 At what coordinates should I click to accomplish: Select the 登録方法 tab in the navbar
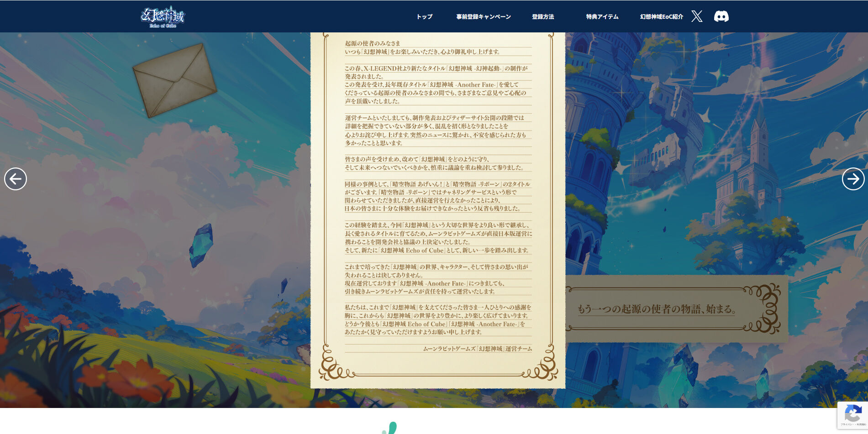point(543,16)
